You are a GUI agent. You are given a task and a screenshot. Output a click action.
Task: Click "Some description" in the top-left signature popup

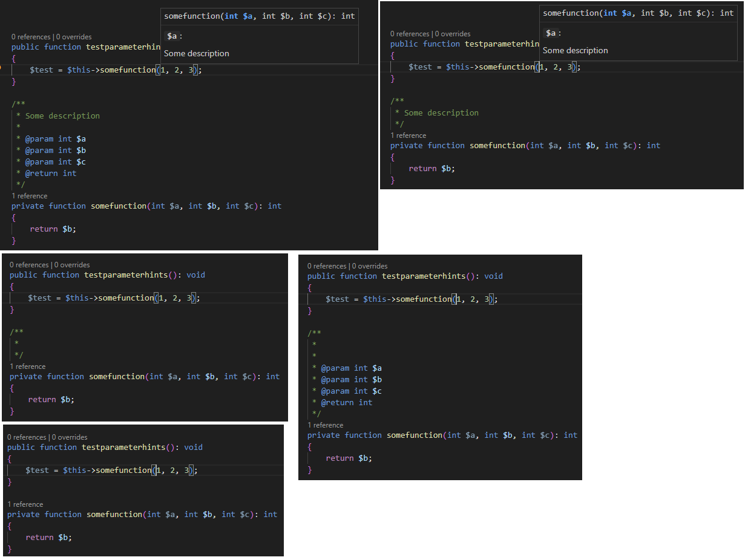tap(197, 53)
